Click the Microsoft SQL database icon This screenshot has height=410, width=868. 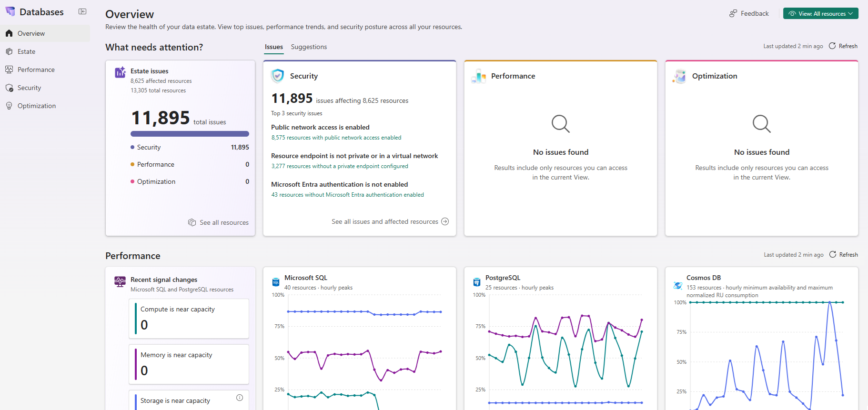click(276, 282)
